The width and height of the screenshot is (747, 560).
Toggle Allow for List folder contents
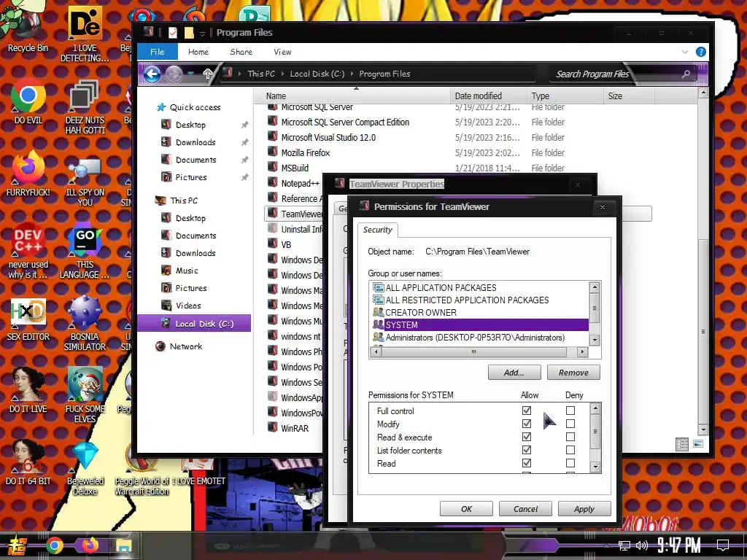tap(527, 450)
